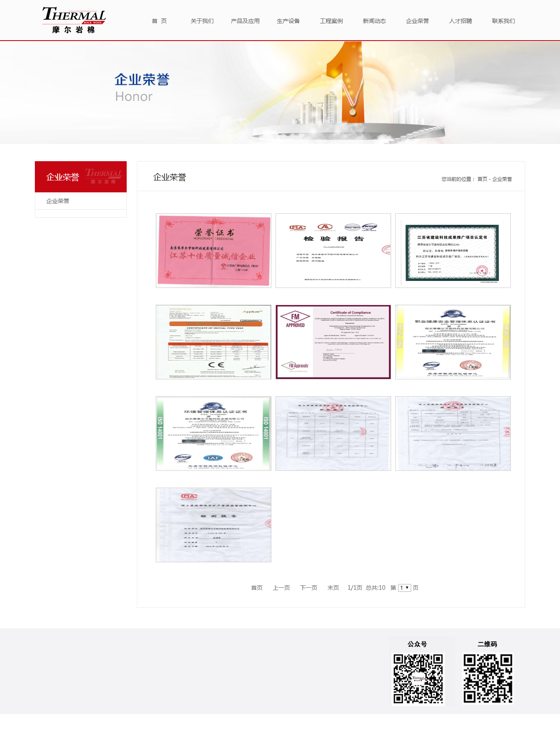Open the ISO 14001 environmental certificate
Image resolution: width=560 pixels, height=737 pixels.
coord(213,433)
